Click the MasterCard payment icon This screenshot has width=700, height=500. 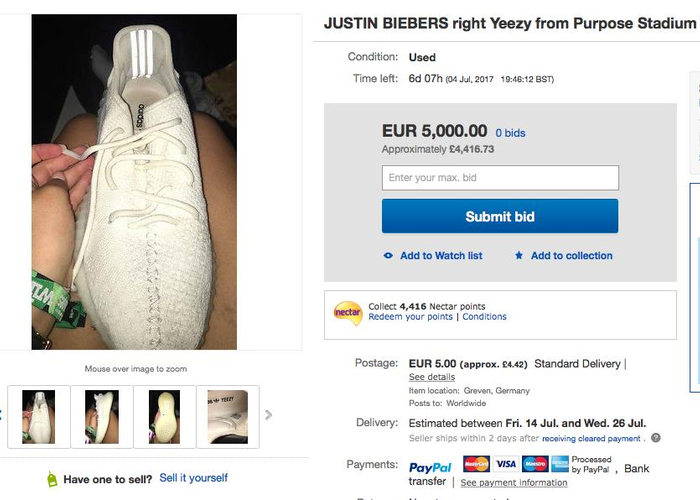[476, 464]
